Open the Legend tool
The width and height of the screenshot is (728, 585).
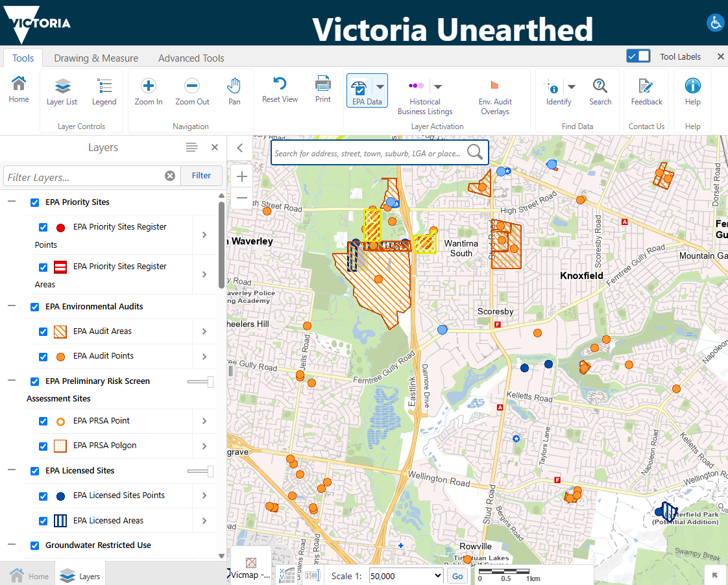pyautogui.click(x=104, y=92)
